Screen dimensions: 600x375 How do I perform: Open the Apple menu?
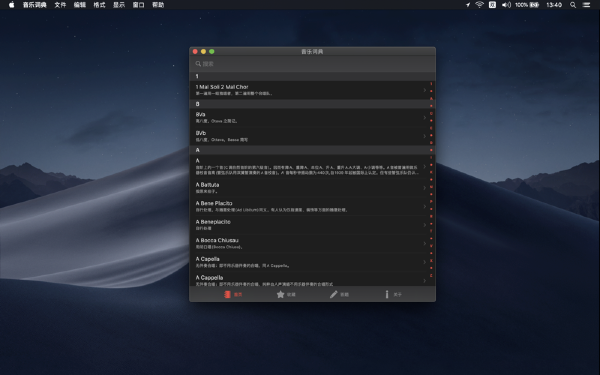(x=11, y=5)
